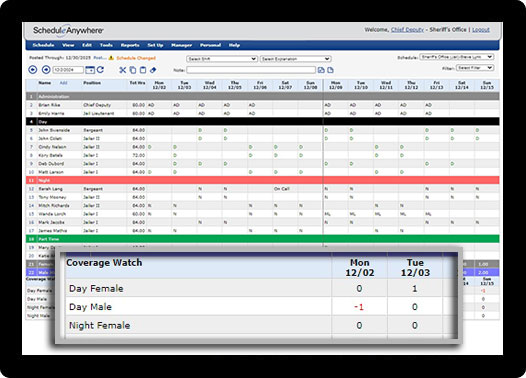
Task: Open the calendar date picker icon
Action: pyautogui.click(x=90, y=70)
